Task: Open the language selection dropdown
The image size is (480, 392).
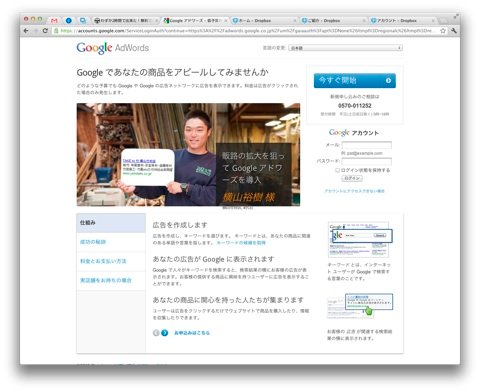Action: pyautogui.click(x=345, y=48)
